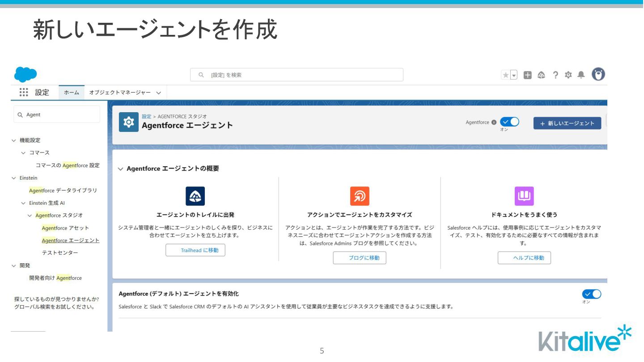Open Agentforce アセット
The width and height of the screenshot is (644, 362).
tap(65, 228)
